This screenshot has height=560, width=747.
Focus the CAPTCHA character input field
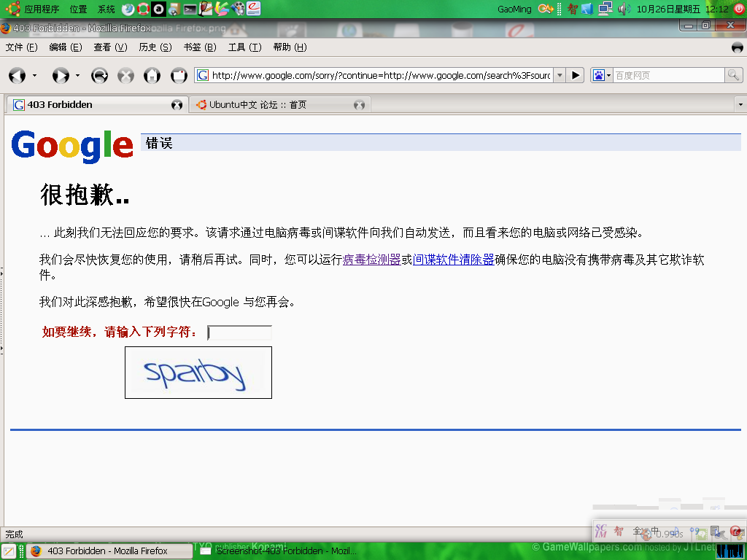[x=239, y=332]
